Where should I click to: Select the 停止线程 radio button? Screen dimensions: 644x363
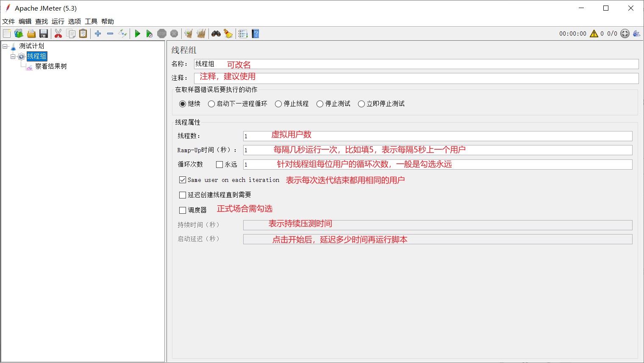278,104
